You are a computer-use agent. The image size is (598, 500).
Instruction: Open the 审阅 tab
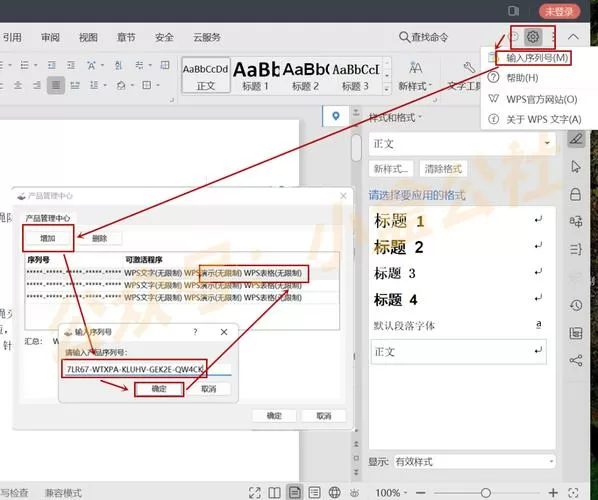[x=50, y=37]
